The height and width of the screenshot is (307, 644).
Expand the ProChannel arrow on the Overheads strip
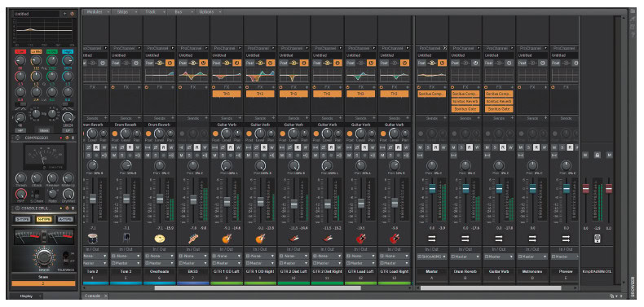(173, 48)
